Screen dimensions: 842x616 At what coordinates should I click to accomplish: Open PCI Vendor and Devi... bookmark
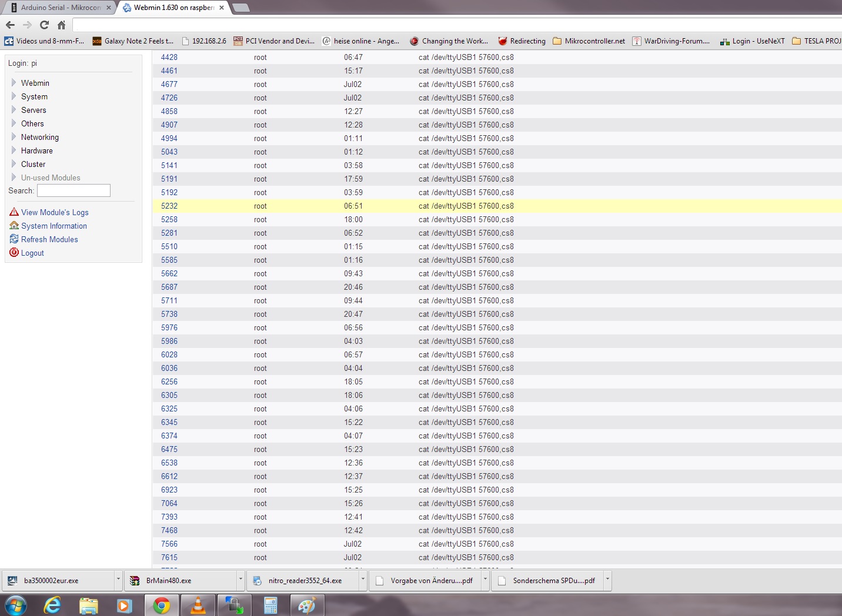(x=274, y=41)
